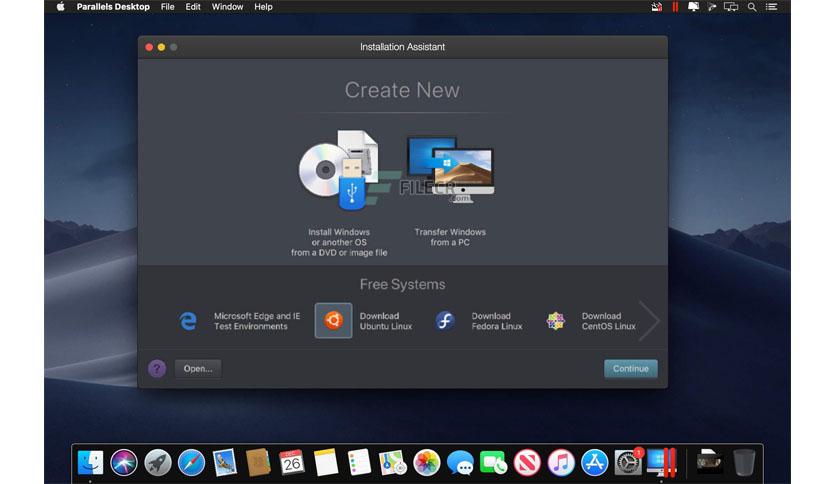Open the Apple menu
Image resolution: width=836 pixels, height=484 pixels.
(60, 7)
